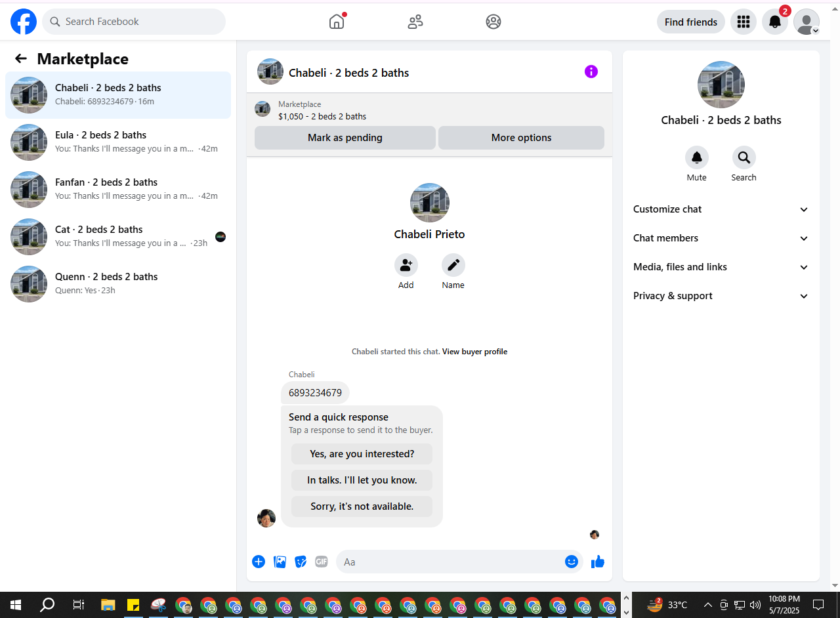Click More options button
The width and height of the screenshot is (840, 618).
tap(521, 138)
